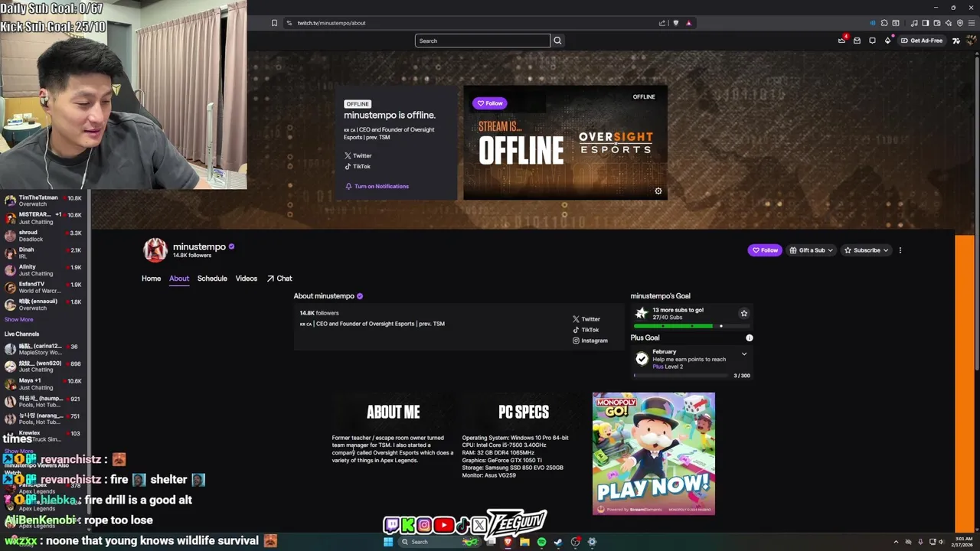Open the browser extensions puzzle icon
Viewport: 980px width, 551px height.
(884, 23)
